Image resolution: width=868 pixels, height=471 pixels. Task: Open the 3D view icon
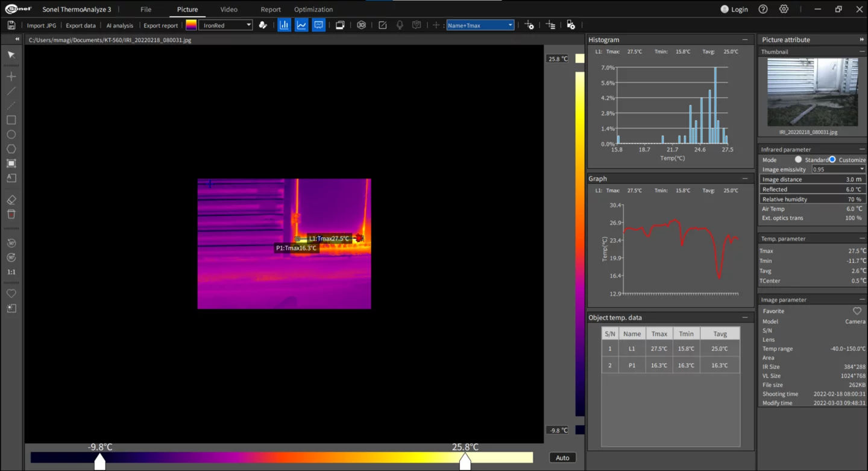click(361, 25)
